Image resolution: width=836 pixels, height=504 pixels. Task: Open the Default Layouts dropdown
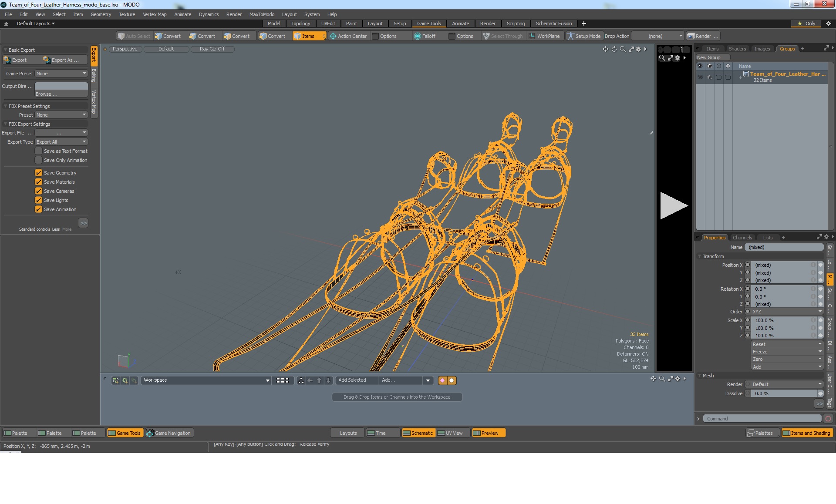(x=36, y=24)
